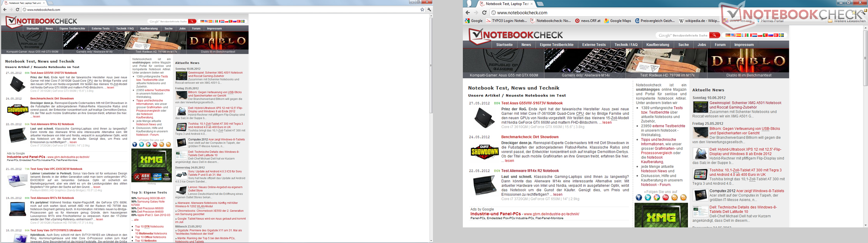868x243 pixels.
Task: Go back in the left browser window
Action: [5, 9]
